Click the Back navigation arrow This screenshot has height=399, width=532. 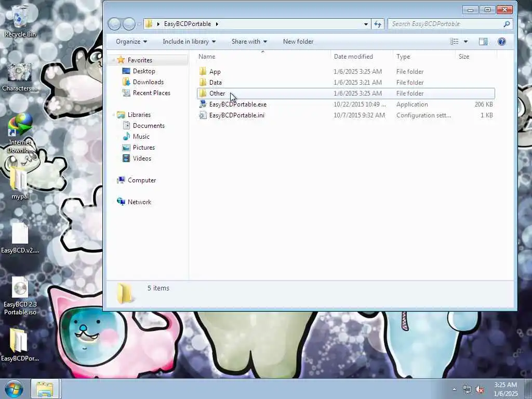coord(114,24)
